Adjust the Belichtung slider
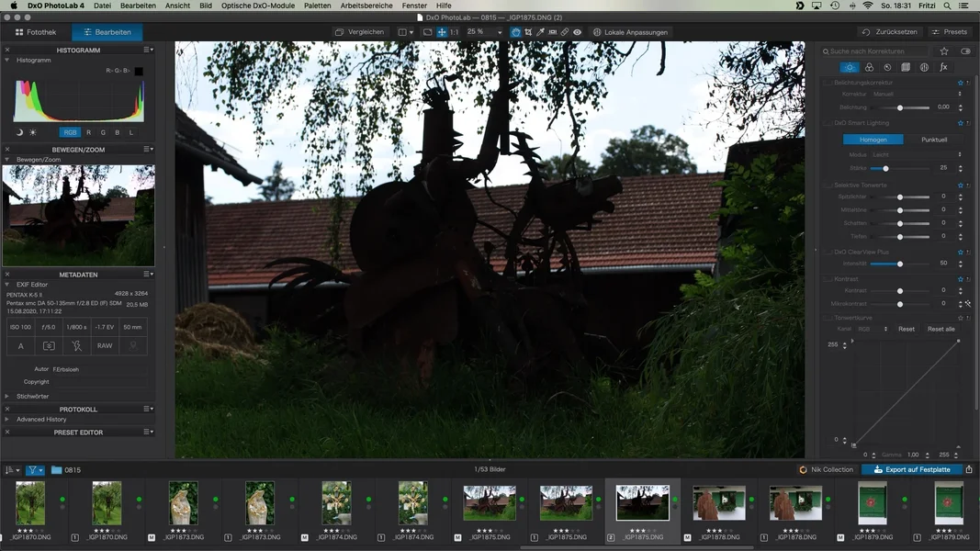Viewport: 980px width, 551px height. [x=900, y=107]
